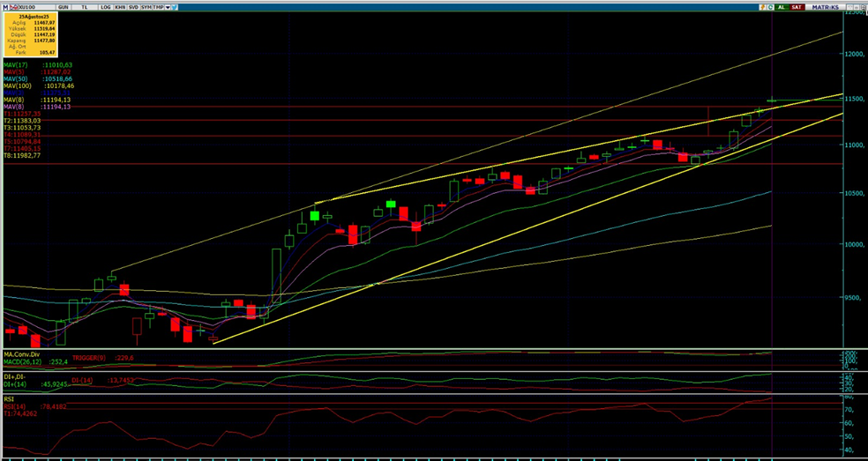868x461 pixels.
Task: Open the TL currency selector
Action: pyautogui.click(x=84, y=6)
